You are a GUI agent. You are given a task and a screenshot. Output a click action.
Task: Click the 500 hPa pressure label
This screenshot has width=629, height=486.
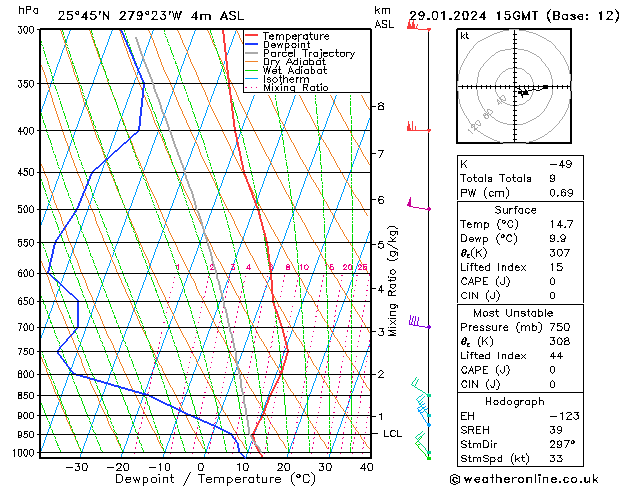coord(26,209)
